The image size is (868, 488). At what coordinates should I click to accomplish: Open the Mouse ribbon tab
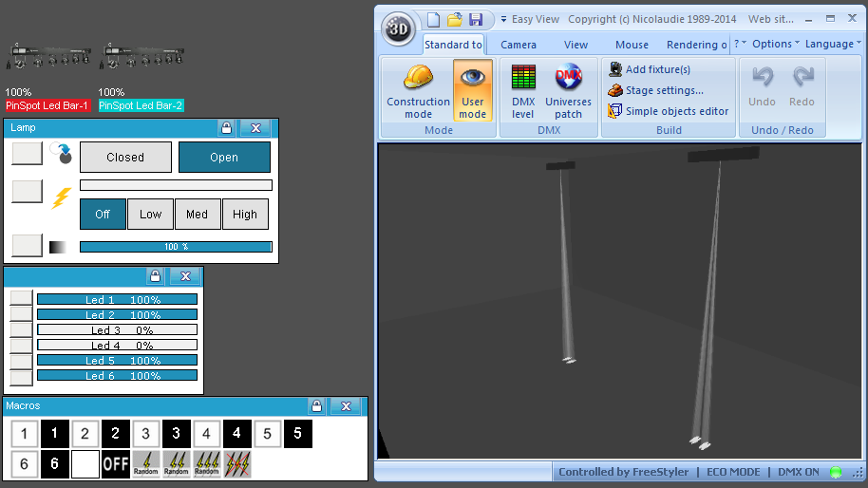click(632, 45)
